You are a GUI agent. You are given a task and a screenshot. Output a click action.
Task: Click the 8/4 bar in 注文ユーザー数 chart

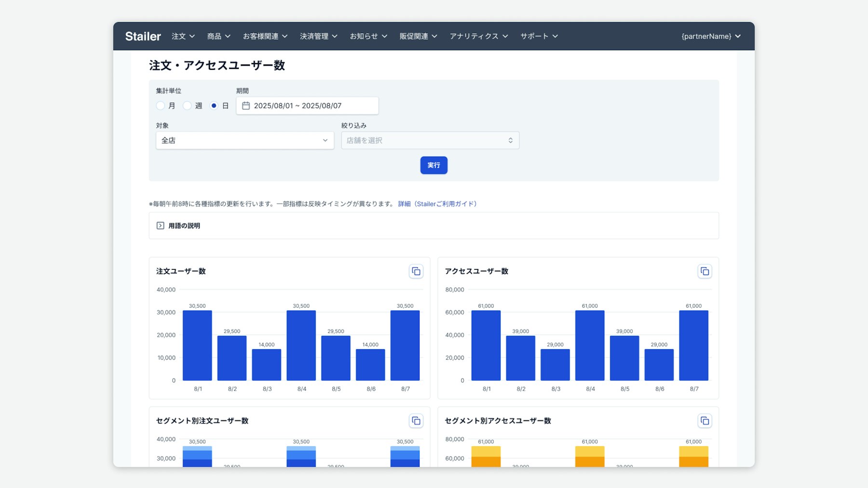coord(301,345)
